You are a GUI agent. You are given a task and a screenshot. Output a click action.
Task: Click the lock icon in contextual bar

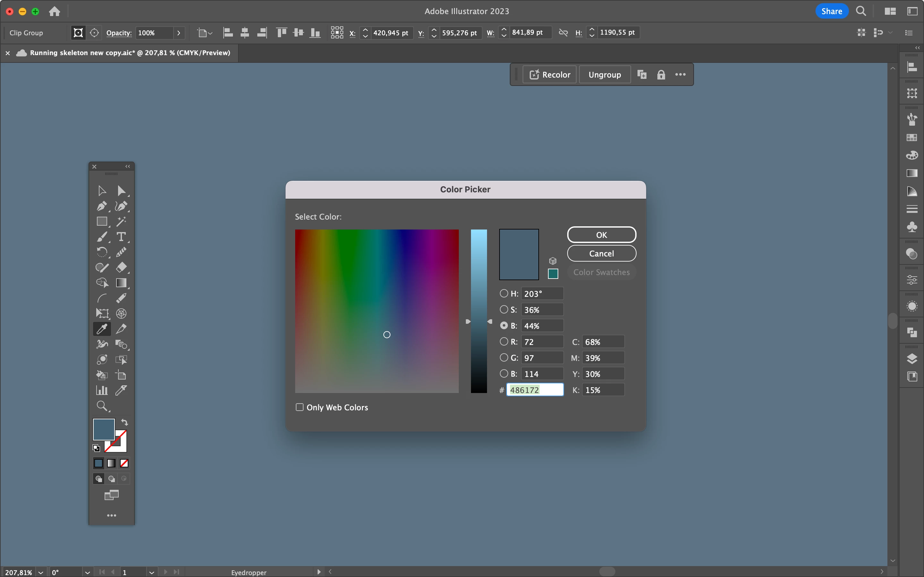661,75
